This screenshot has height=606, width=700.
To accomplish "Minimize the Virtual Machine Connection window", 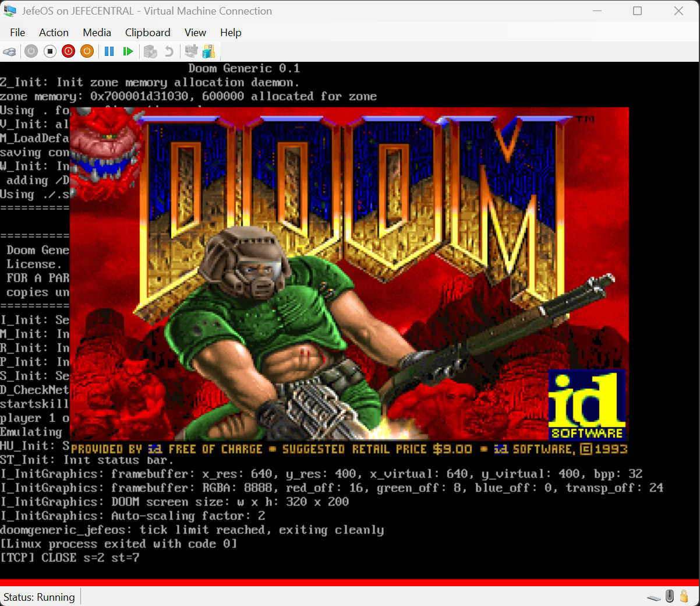I will [597, 11].
